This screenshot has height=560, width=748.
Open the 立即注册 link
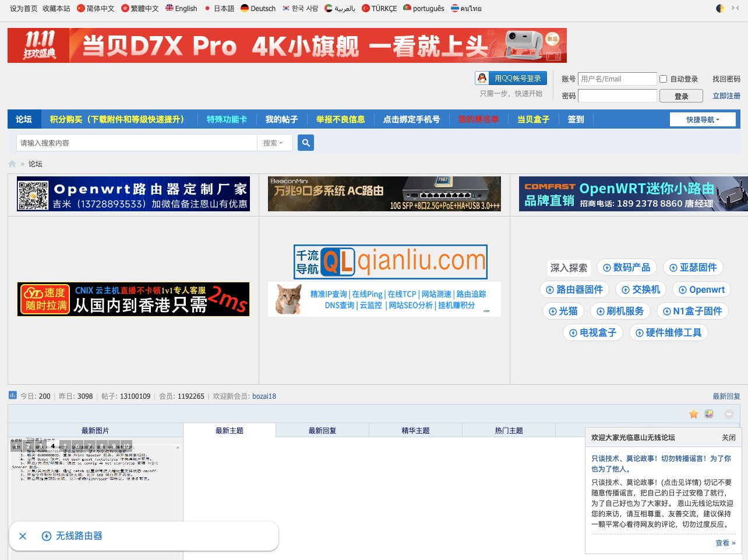pyautogui.click(x=726, y=96)
